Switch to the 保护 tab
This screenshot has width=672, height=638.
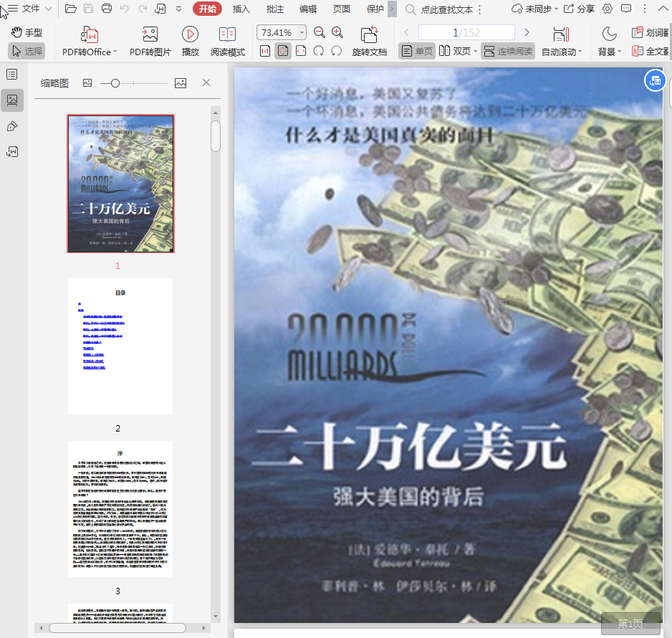[x=375, y=9]
